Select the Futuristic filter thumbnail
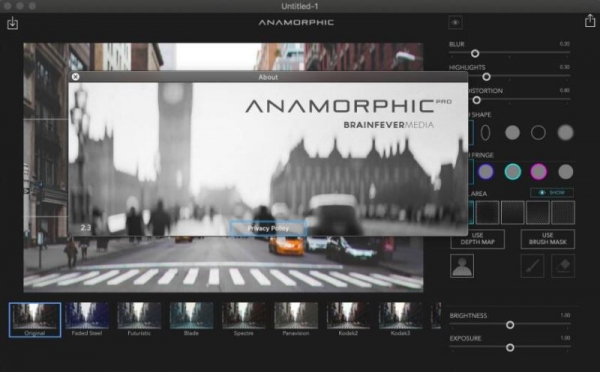This screenshot has width=600, height=372. (139, 319)
